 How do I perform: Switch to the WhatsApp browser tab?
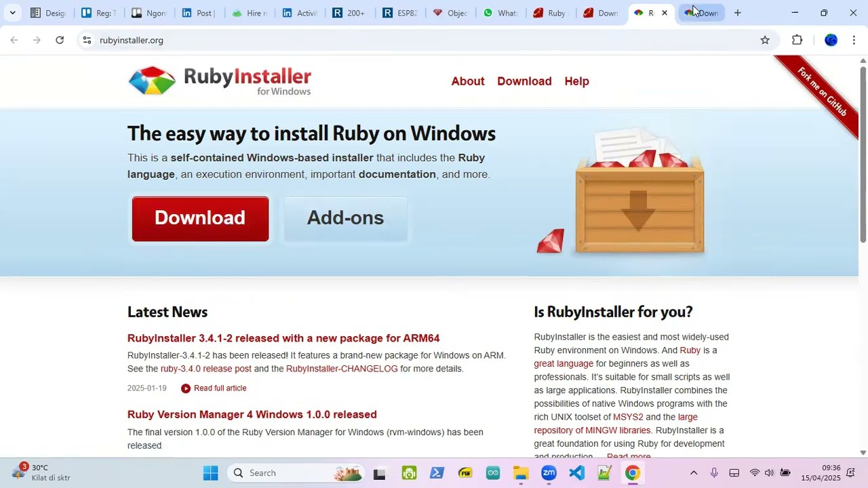[x=500, y=13]
